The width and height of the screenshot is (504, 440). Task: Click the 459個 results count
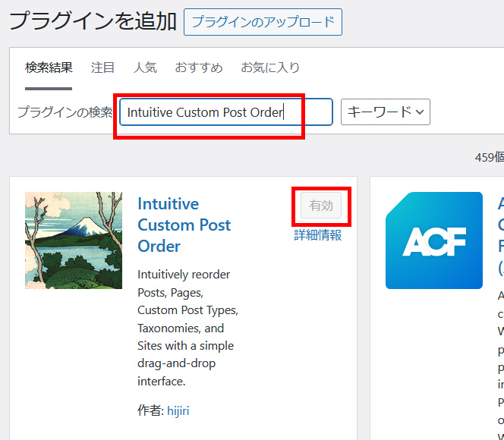[489, 157]
